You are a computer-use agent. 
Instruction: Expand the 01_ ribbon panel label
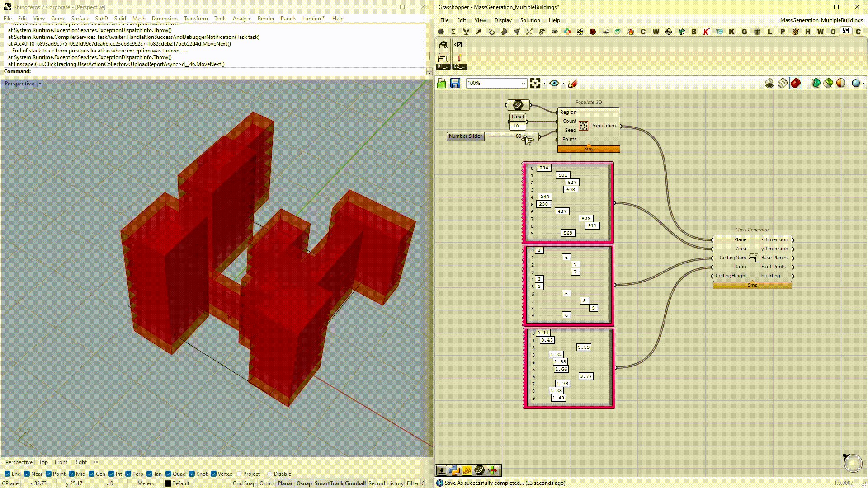tap(443, 67)
